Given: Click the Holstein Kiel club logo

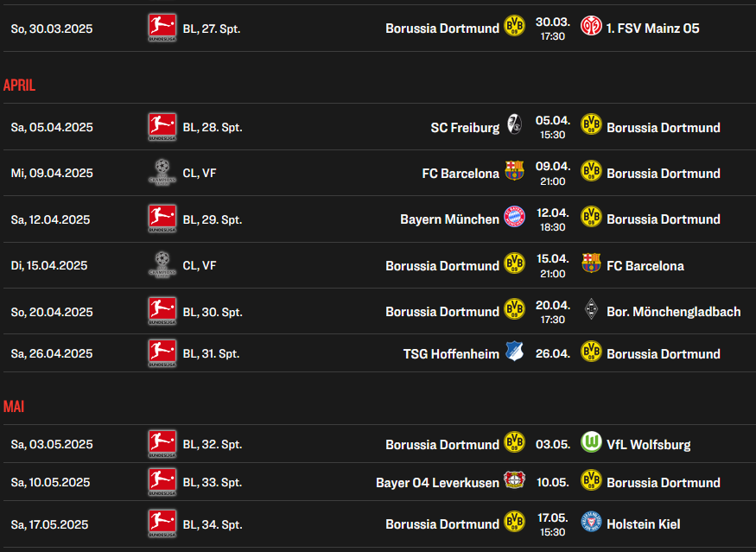Looking at the screenshot, I should click(591, 521).
